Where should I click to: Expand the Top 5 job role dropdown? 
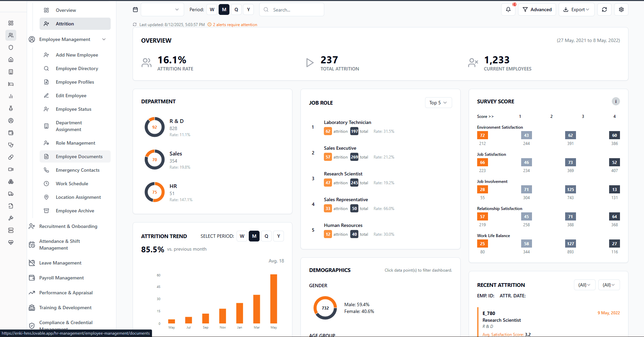tap(438, 103)
